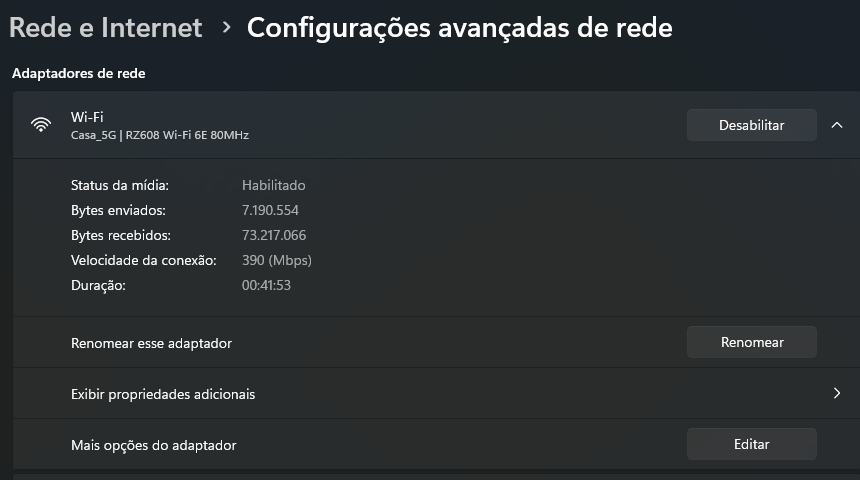This screenshot has width=860, height=480.
Task: Click the breadcrumb arrow separator
Action: [226, 27]
